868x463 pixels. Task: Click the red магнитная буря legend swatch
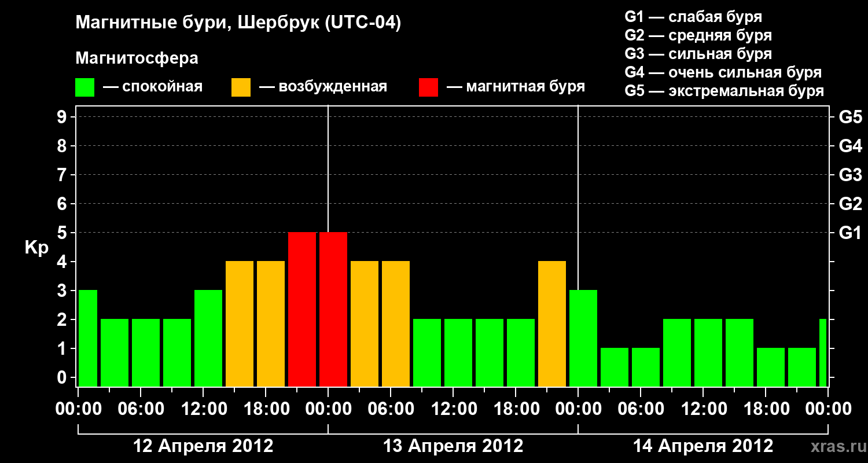click(429, 87)
